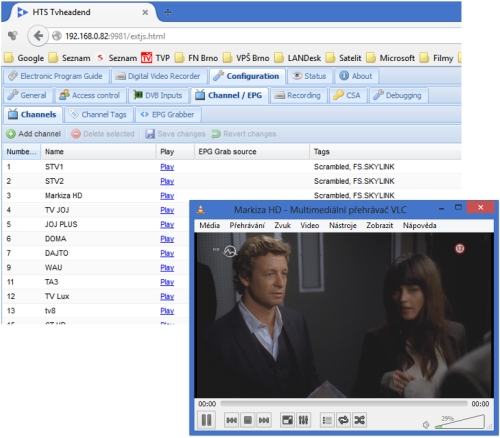Stop playback in VLC
This screenshot has height=438, width=500.
coord(248,420)
